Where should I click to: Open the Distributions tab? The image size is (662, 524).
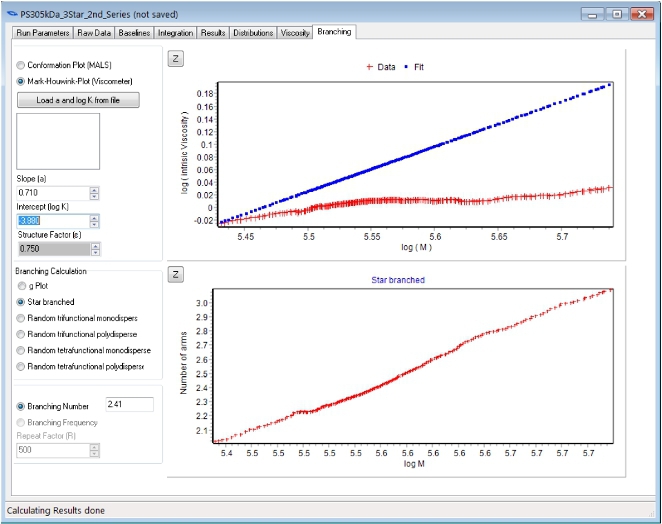click(x=253, y=33)
